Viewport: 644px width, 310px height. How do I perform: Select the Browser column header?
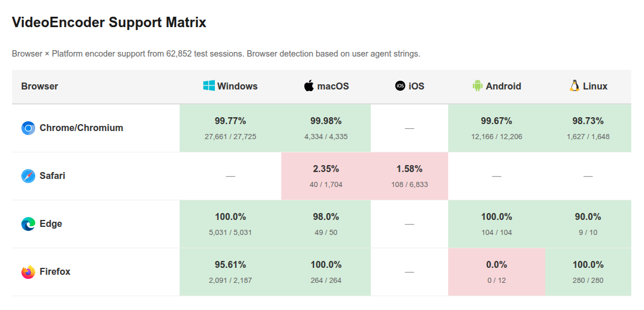point(40,87)
